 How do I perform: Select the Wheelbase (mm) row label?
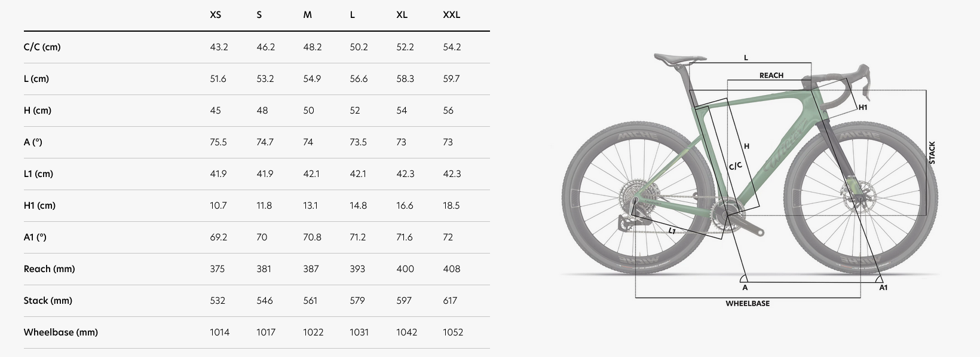click(x=61, y=332)
